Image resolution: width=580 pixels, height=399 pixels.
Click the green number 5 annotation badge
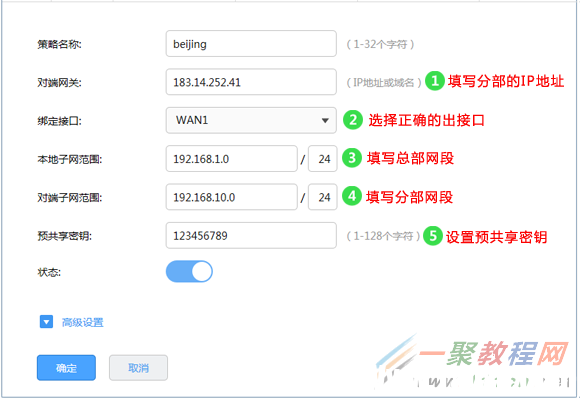pyautogui.click(x=433, y=236)
